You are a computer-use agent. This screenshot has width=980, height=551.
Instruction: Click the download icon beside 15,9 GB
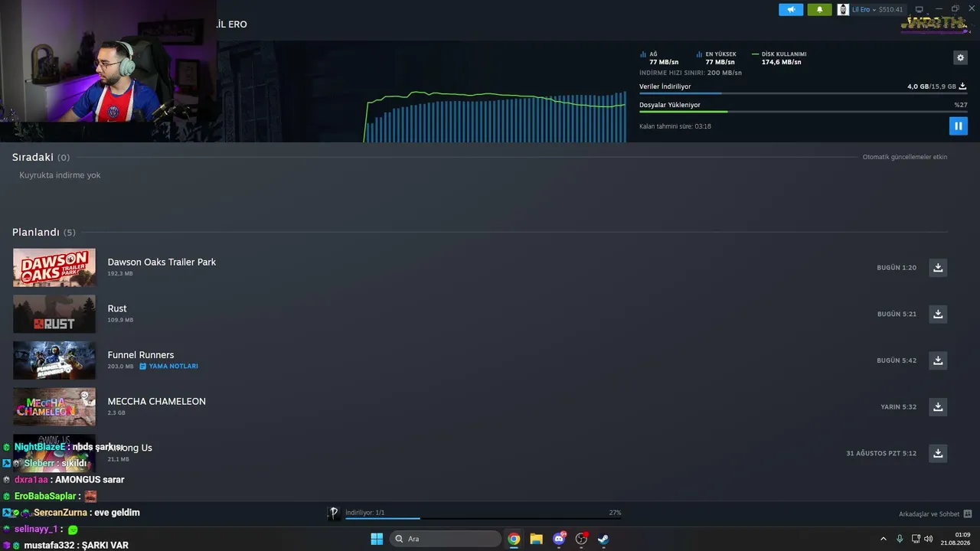pos(962,86)
